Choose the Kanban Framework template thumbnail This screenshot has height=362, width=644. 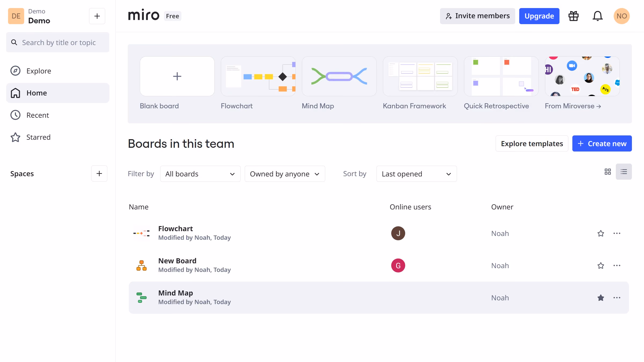[x=420, y=76]
